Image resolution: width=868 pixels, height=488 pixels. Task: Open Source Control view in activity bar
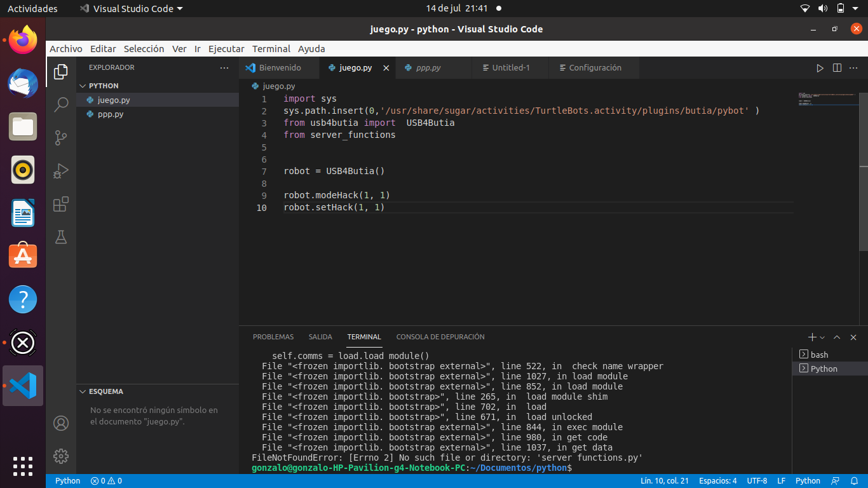click(61, 138)
